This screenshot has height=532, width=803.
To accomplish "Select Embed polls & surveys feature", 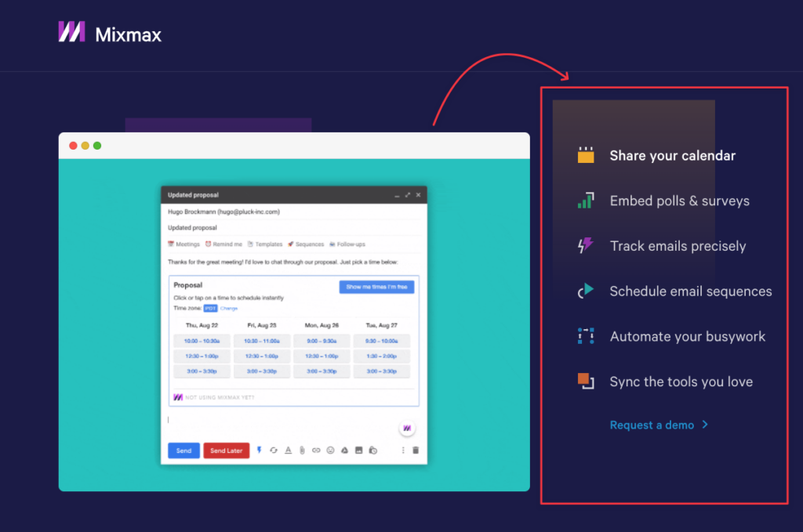I will tap(680, 201).
